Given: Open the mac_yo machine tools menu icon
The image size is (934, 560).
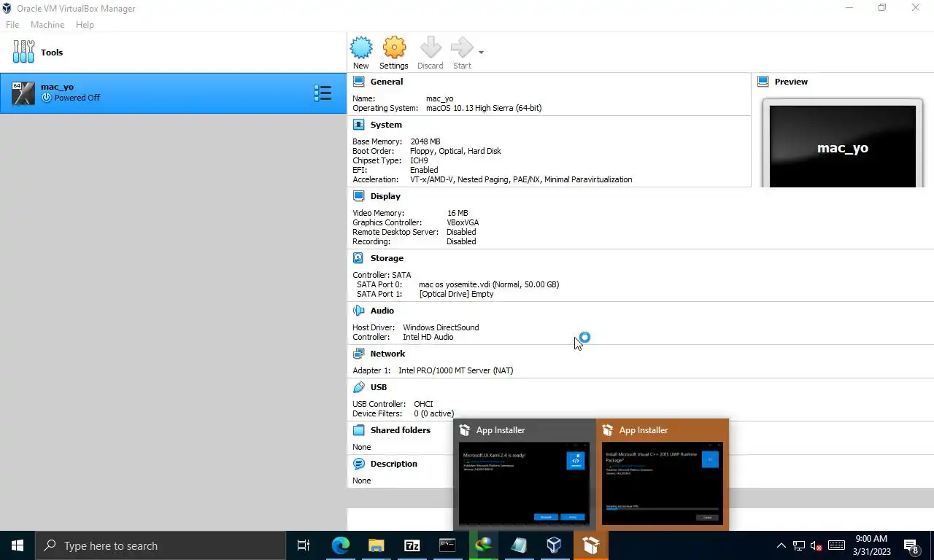Looking at the screenshot, I should (x=323, y=93).
